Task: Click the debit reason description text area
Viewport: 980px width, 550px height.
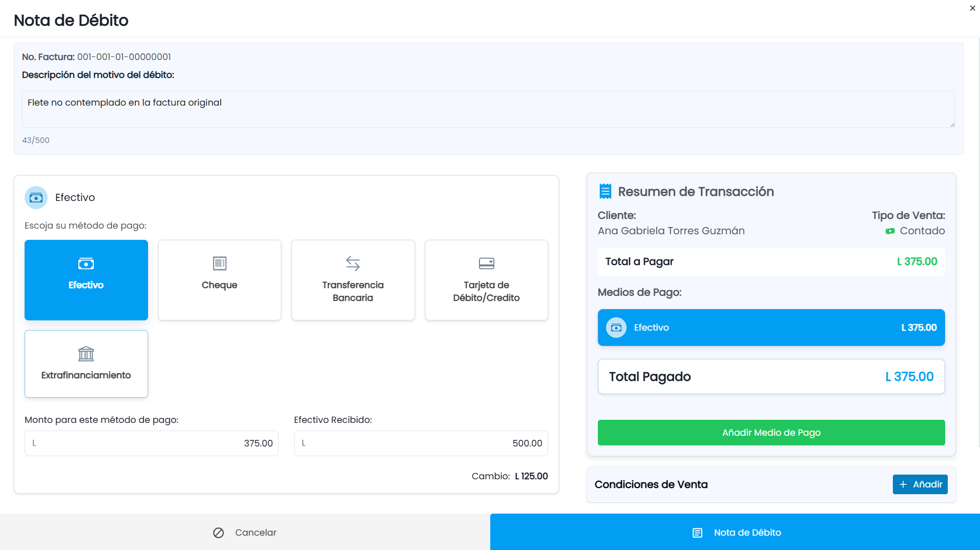Action: (x=488, y=109)
